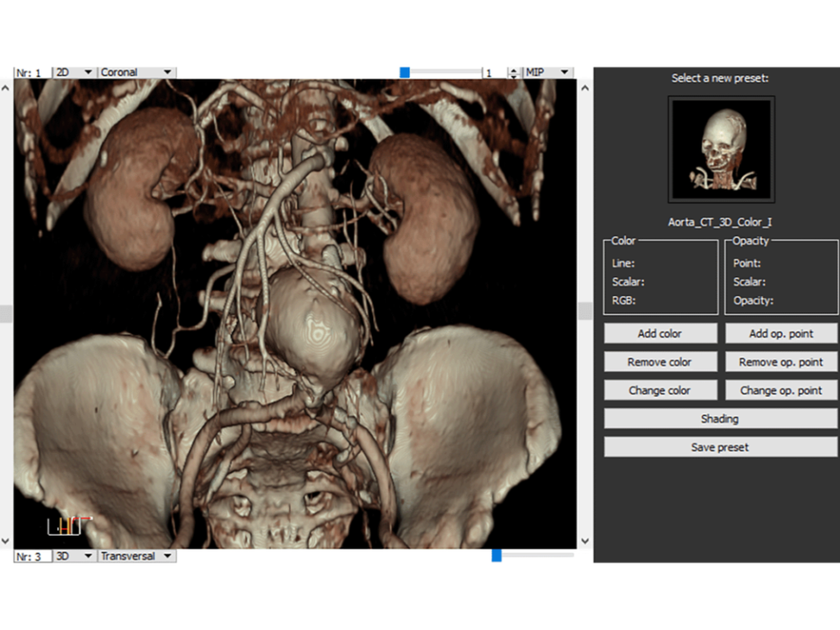Click the Nr: 1 viewer field
The image size is (840, 630).
click(x=33, y=73)
